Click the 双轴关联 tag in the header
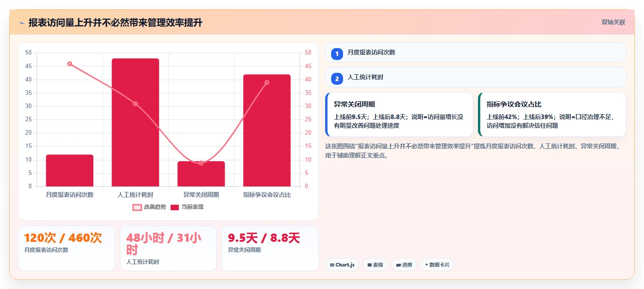 (613, 22)
